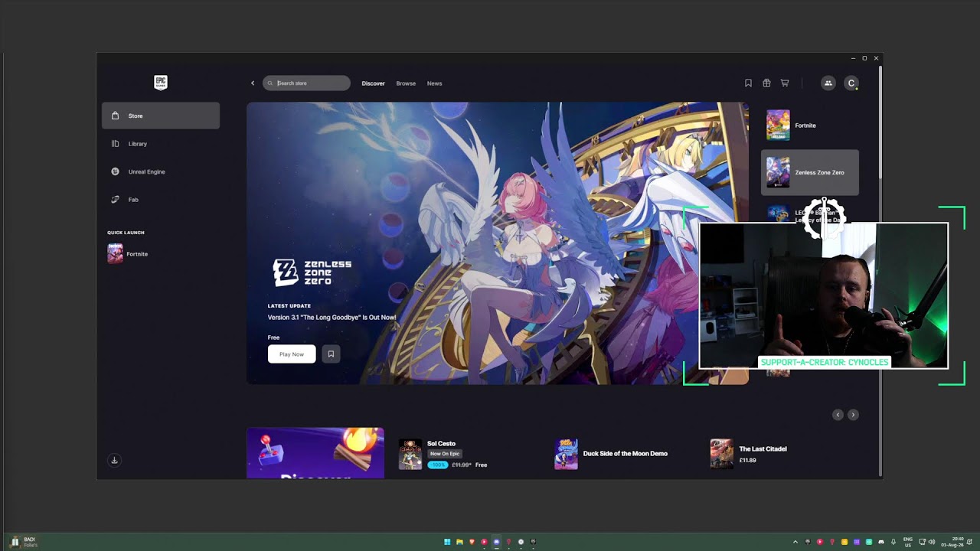Open the shopping cart icon
Viewport: 980px width, 551px height.
pyautogui.click(x=785, y=83)
